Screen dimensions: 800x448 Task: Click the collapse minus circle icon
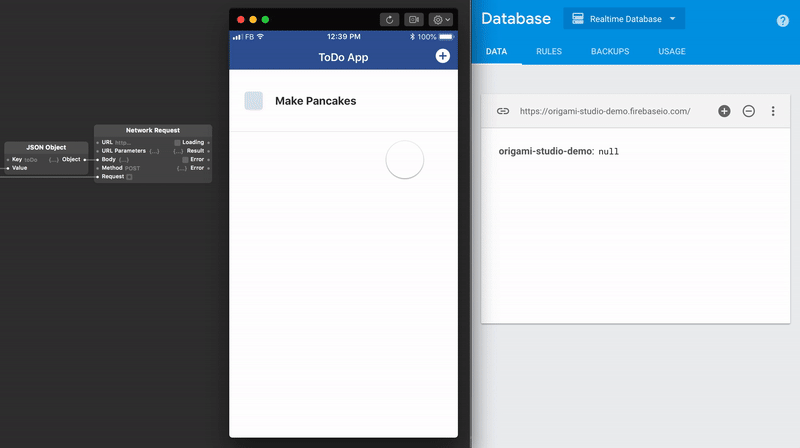(x=748, y=111)
